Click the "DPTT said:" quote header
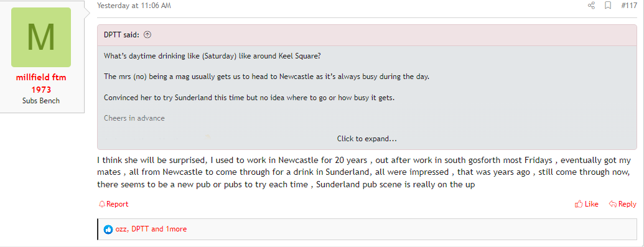The image size is (644, 247). click(121, 35)
